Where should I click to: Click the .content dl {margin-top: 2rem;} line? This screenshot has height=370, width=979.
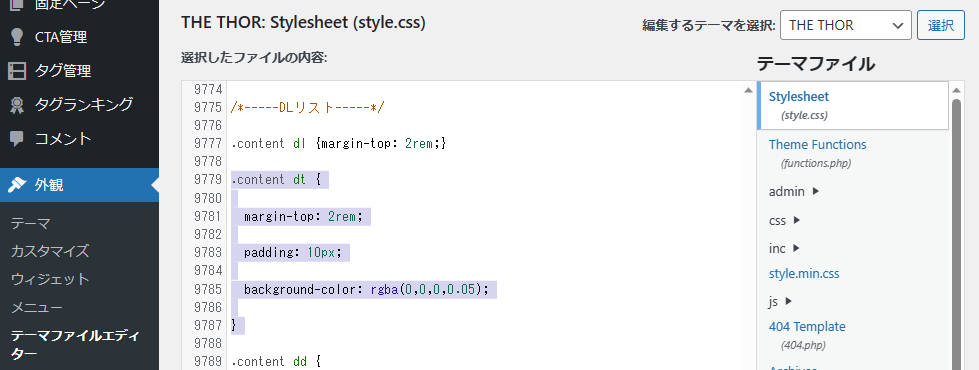pyautogui.click(x=339, y=144)
